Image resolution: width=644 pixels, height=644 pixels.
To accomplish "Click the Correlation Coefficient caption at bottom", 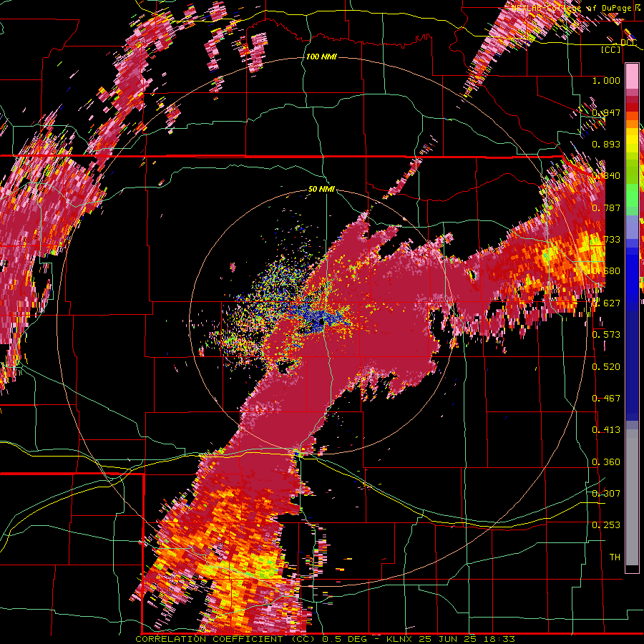I will 325,639.
